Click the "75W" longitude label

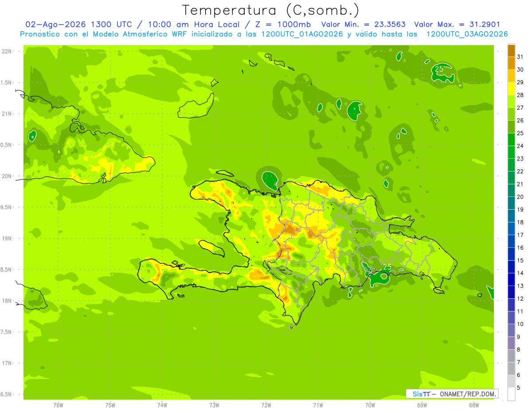point(110,405)
